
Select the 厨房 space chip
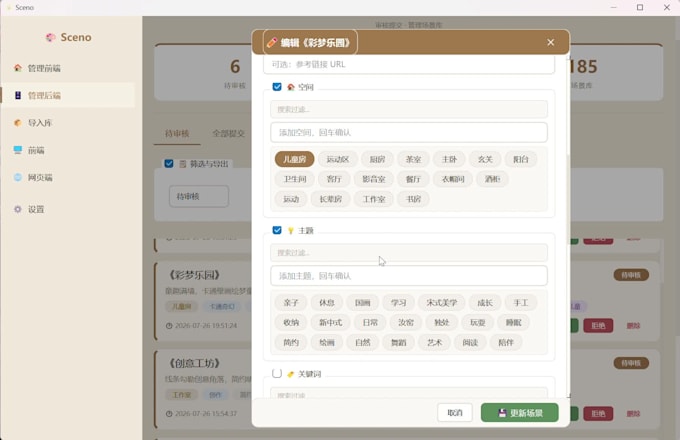click(377, 159)
